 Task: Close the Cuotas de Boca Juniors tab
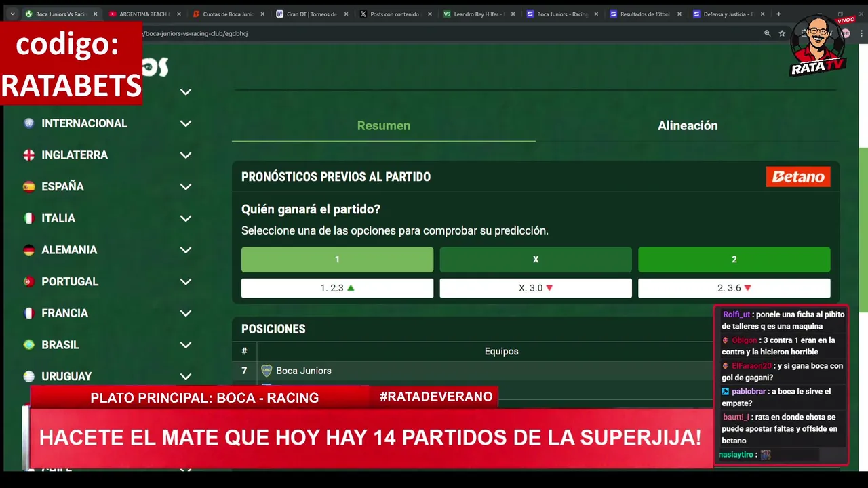[x=262, y=14]
